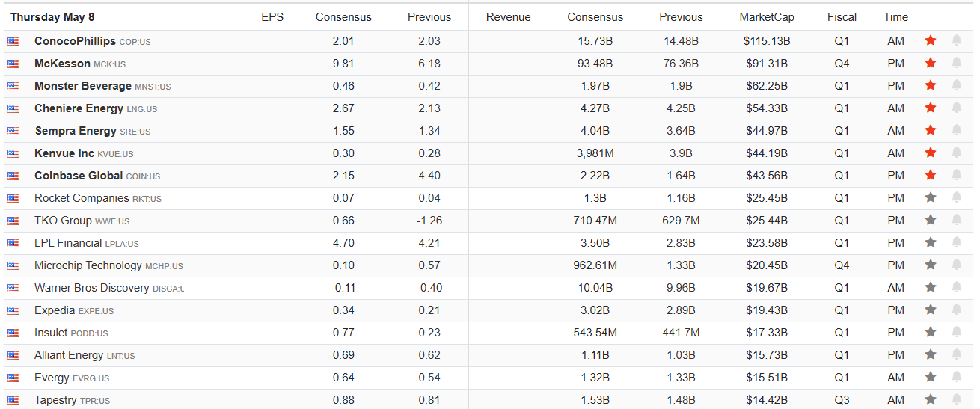
Task: Set an alert bell for ConocoPhillips
Action: pos(956,41)
